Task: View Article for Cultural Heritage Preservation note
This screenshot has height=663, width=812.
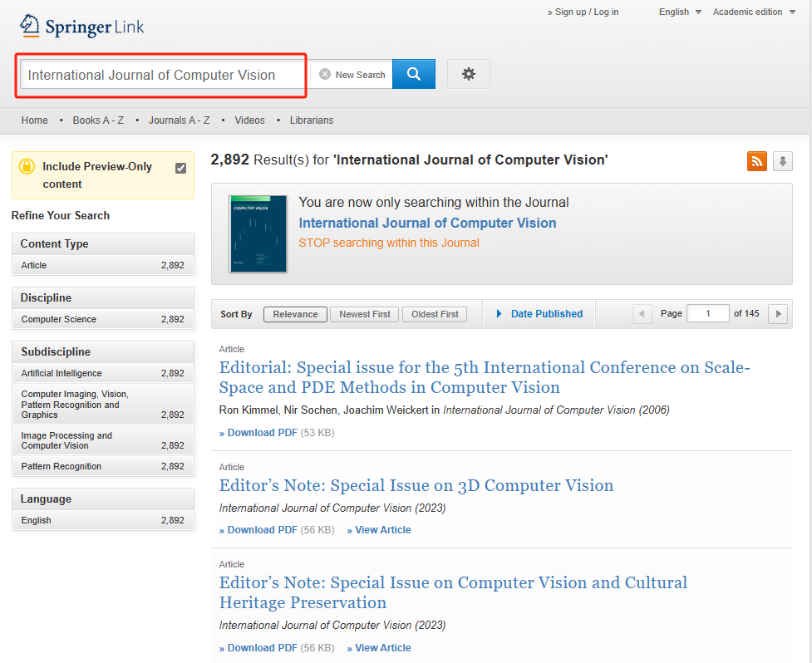Action: tap(378, 648)
